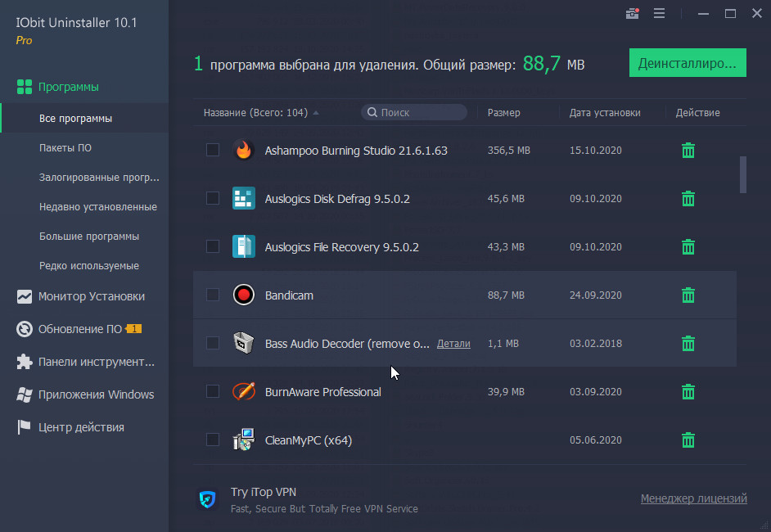Tick checkbox for Auslogics Disk Defrag

click(x=213, y=198)
